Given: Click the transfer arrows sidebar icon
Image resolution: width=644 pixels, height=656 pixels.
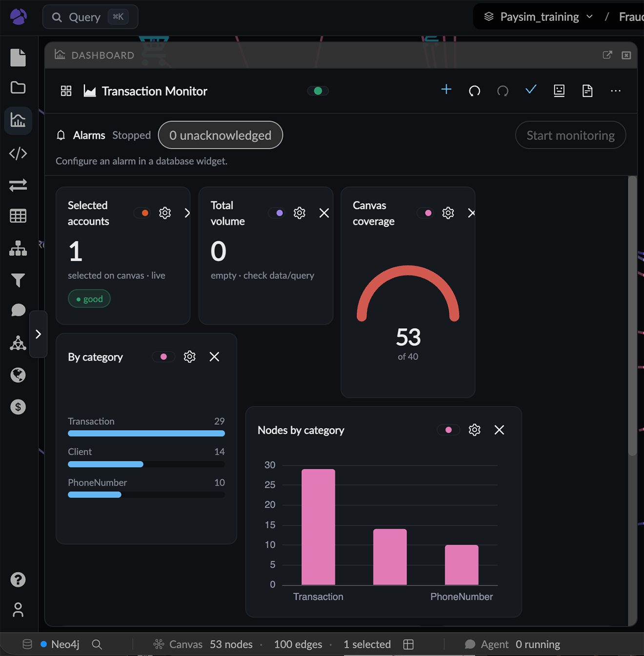Looking at the screenshot, I should point(18,185).
